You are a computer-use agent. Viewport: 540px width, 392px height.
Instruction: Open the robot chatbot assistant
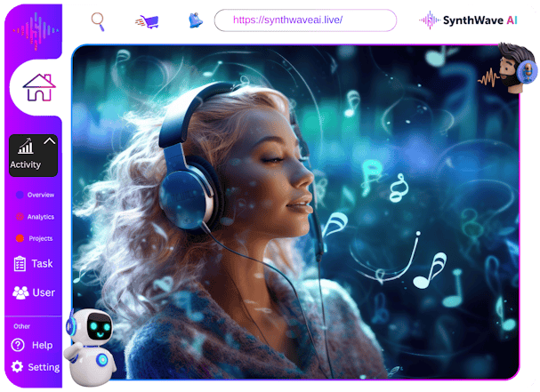pos(90,345)
